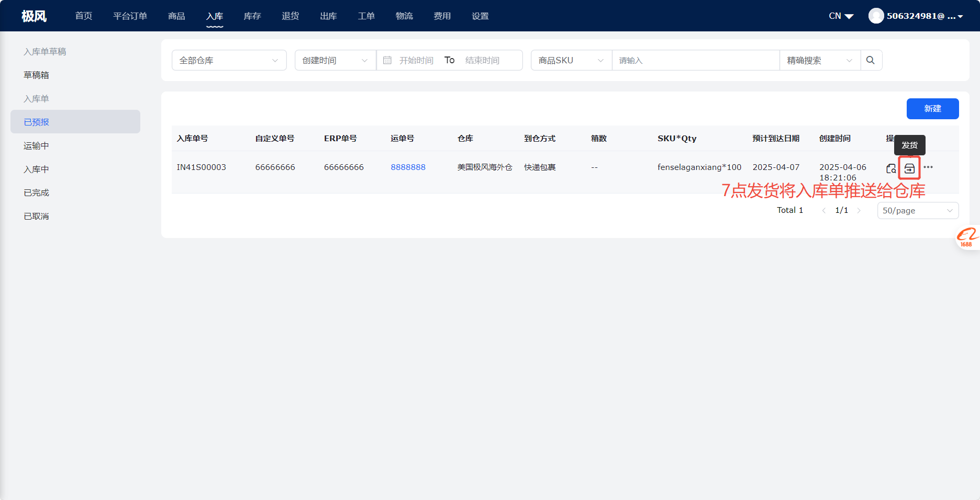Click the user avatar icon

[x=876, y=16]
